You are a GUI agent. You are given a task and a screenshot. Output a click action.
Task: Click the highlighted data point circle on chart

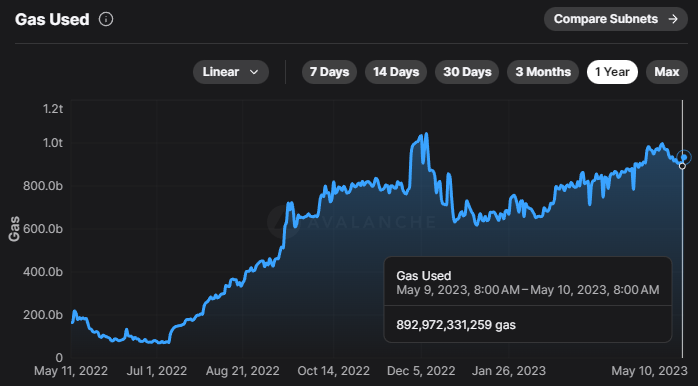coord(684,157)
